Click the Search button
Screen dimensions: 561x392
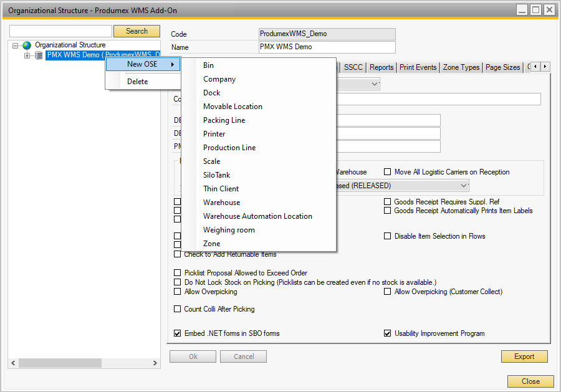click(x=137, y=31)
